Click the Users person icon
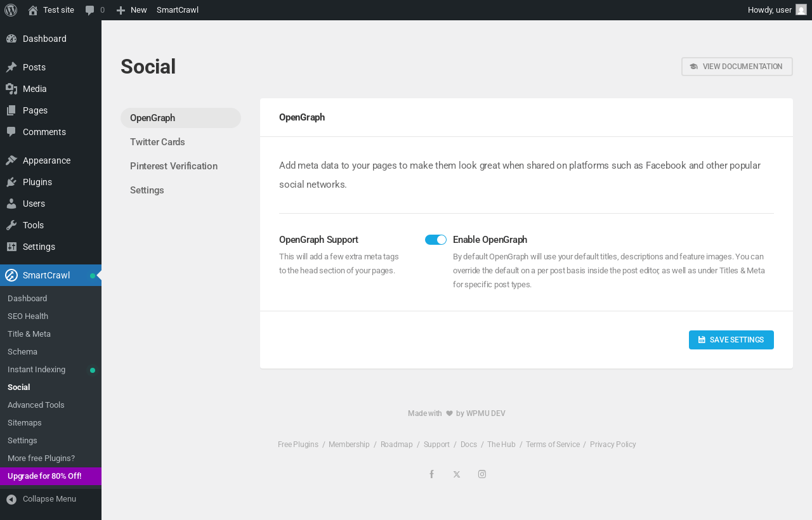The image size is (812, 520). [x=11, y=204]
